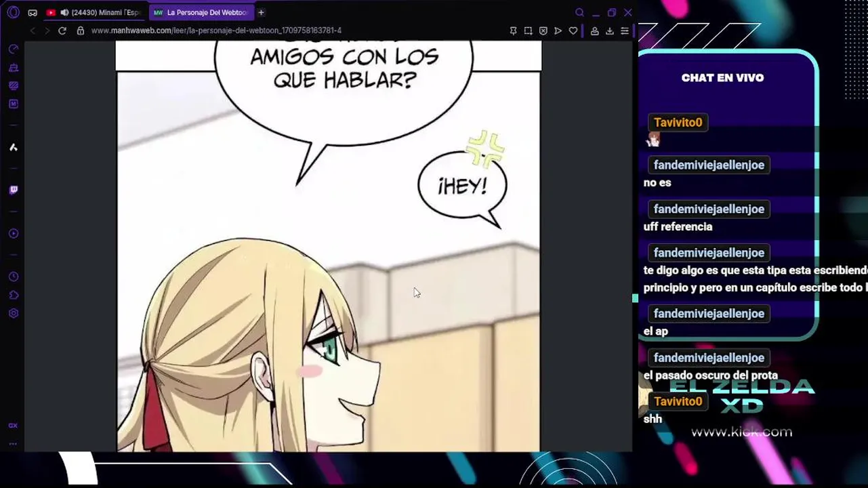This screenshot has height=488, width=868.
Task: Open the Opera GX main menu logo
Action: (13, 12)
